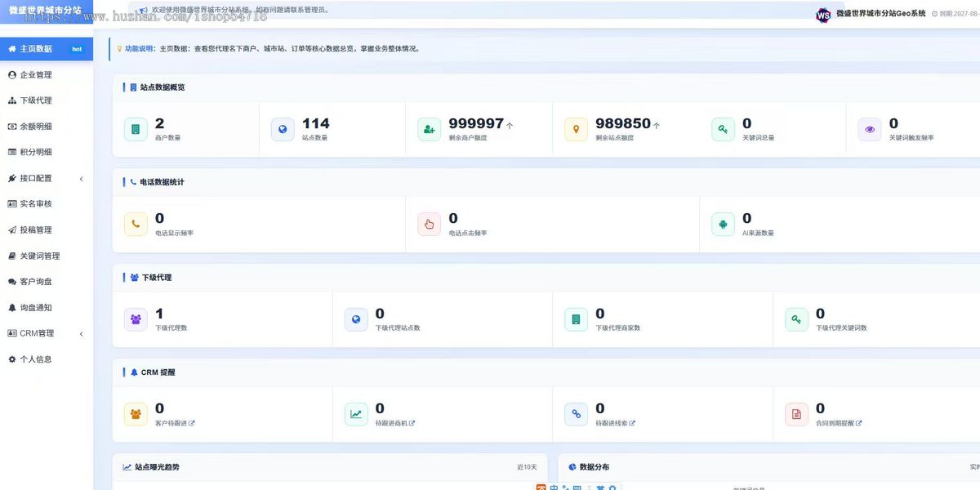
Task: Click the 客户待跟进 orange users icon
Action: pos(136,414)
